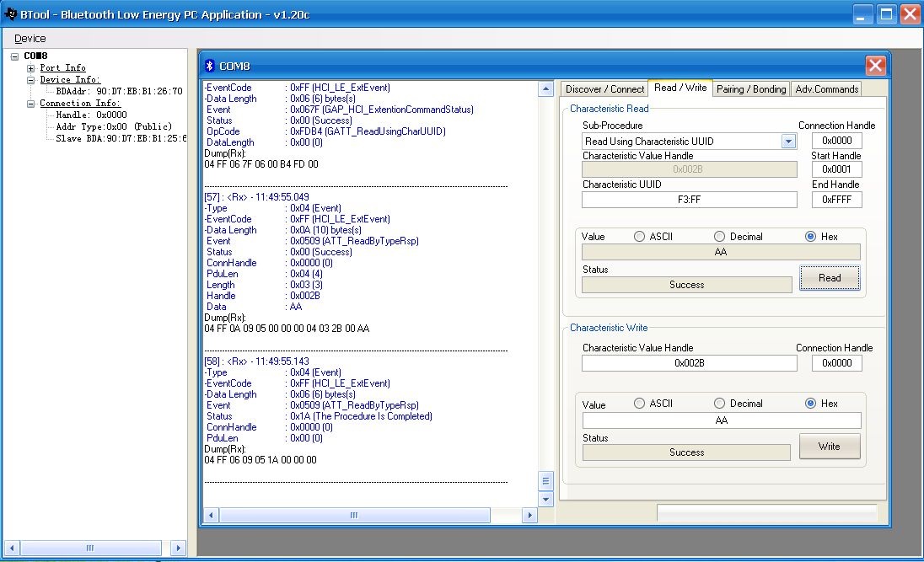The image size is (924, 562).
Task: Click the hex dump "04 FF 06 09 05 1A 00 00 00"
Action: [x=261, y=460]
